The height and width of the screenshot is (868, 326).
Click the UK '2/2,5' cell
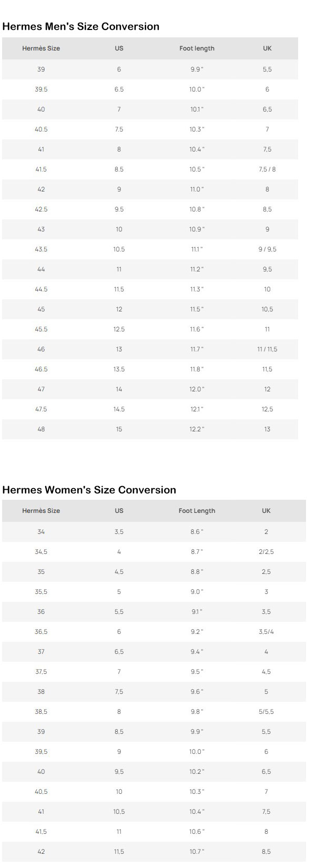coord(266,552)
